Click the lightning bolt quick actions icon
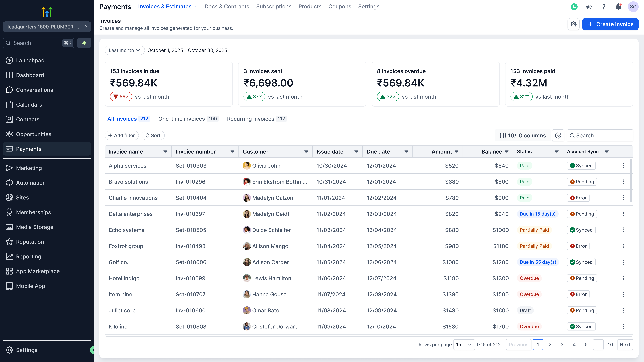 pyautogui.click(x=84, y=43)
